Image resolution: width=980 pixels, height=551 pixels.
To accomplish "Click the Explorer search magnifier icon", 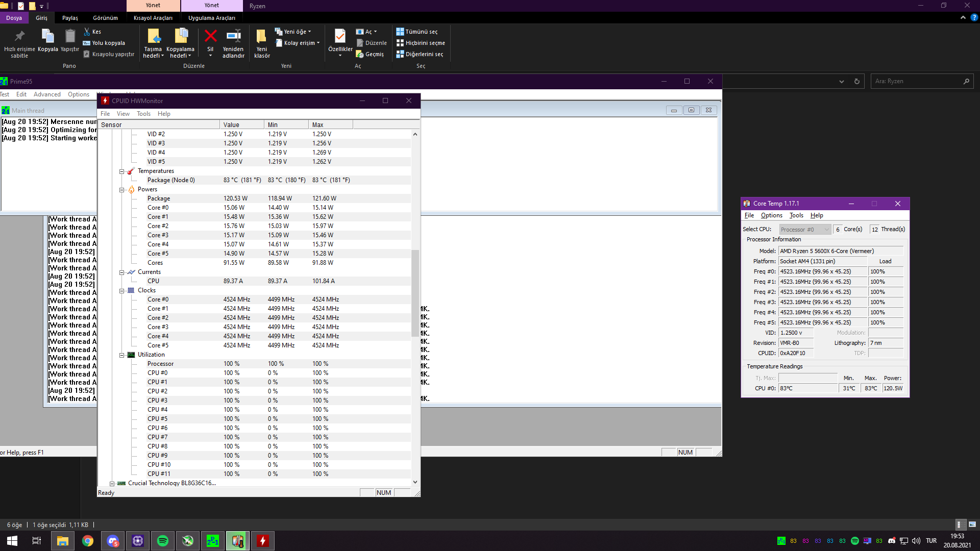I will 966,82.
